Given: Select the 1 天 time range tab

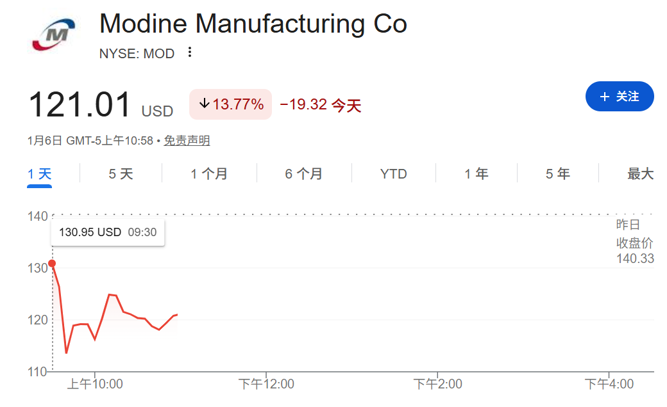Looking at the screenshot, I should pyautogui.click(x=40, y=174).
